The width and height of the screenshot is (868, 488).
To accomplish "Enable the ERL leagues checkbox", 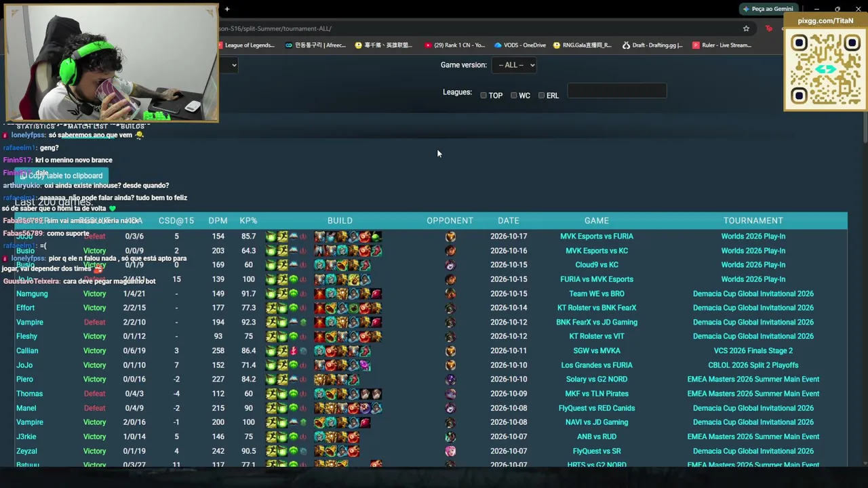I will pos(541,96).
